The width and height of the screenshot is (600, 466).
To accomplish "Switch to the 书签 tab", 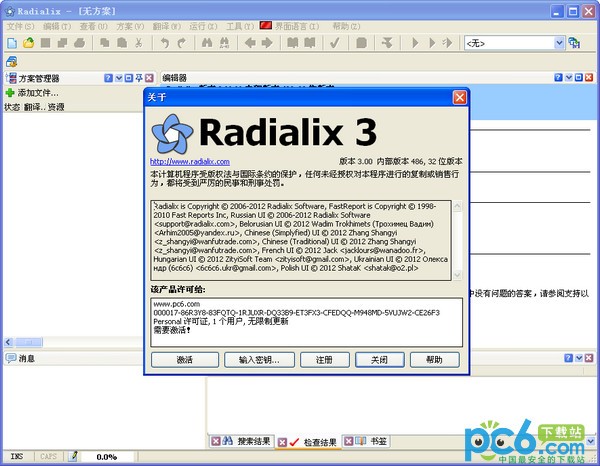I will tap(365, 442).
